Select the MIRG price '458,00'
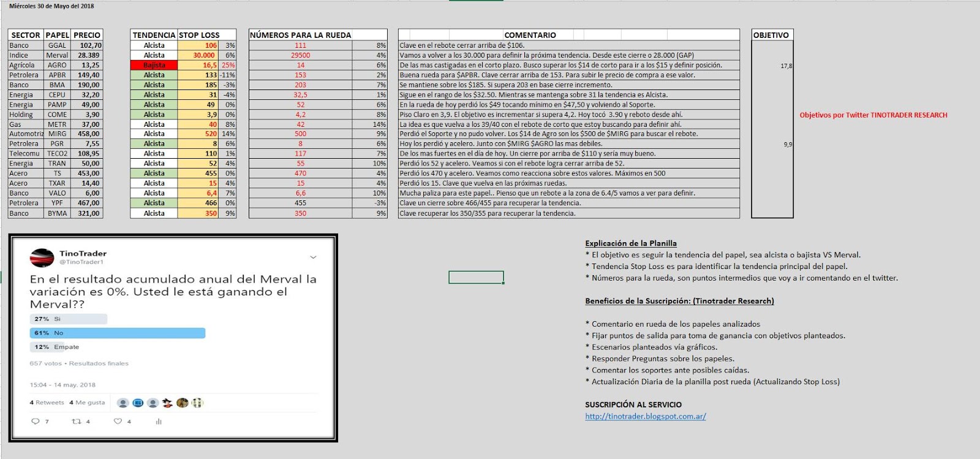Image resolution: width=980 pixels, height=459 pixels. (x=87, y=134)
